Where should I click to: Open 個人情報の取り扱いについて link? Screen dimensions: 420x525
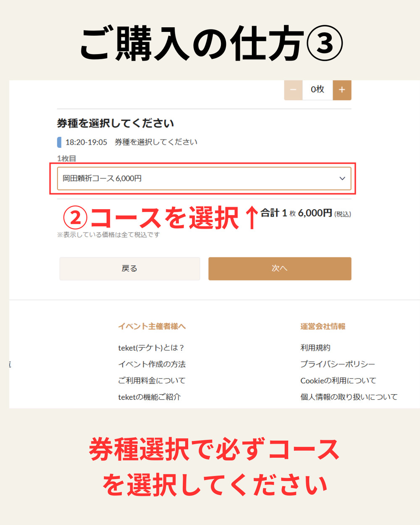[349, 397]
